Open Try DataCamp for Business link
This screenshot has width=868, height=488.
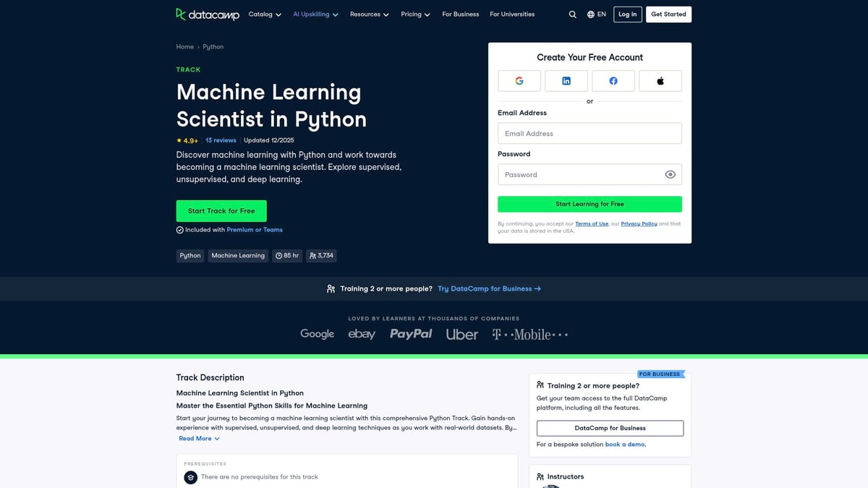click(x=489, y=288)
